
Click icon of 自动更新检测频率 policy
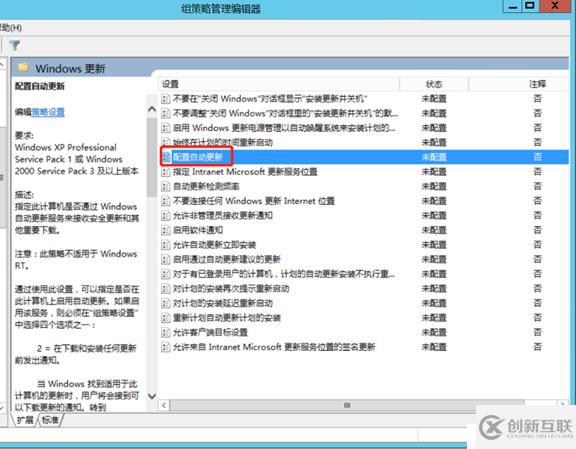click(x=166, y=186)
